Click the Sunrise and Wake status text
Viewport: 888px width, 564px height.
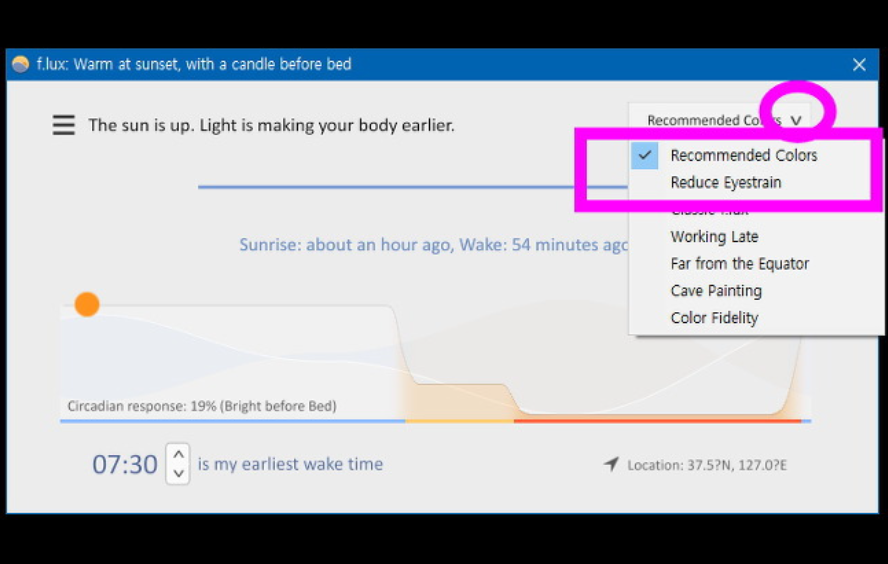tap(434, 245)
